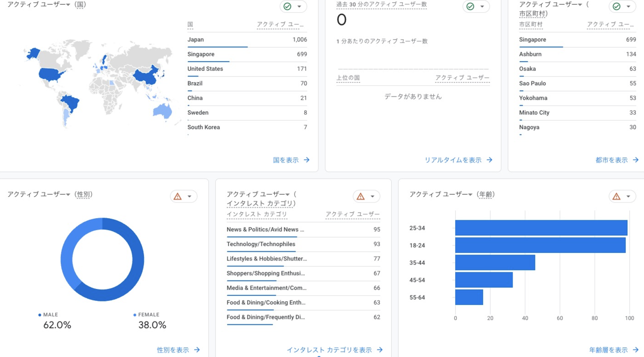Select the Sao Paulo city row
Image resolution: width=644 pixels, height=357 pixels.
577,84
